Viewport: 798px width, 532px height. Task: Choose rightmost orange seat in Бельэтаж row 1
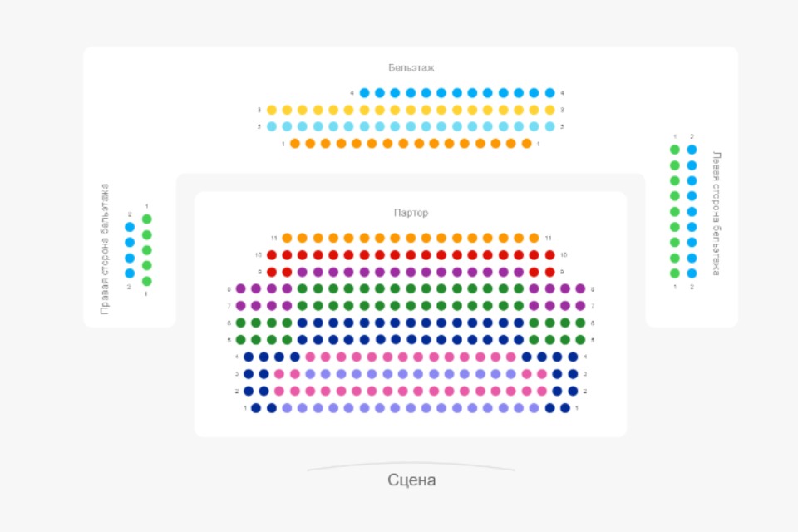pyautogui.click(x=526, y=144)
